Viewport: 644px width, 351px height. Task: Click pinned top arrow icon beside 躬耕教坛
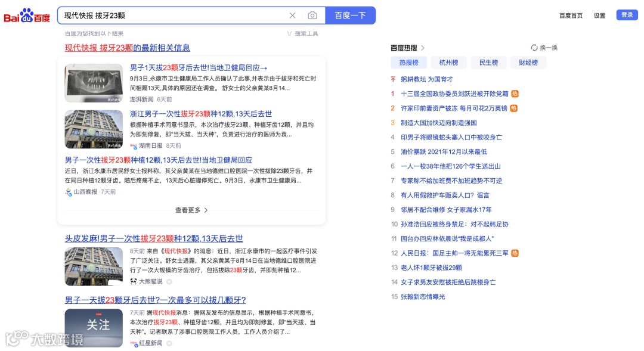pos(392,79)
